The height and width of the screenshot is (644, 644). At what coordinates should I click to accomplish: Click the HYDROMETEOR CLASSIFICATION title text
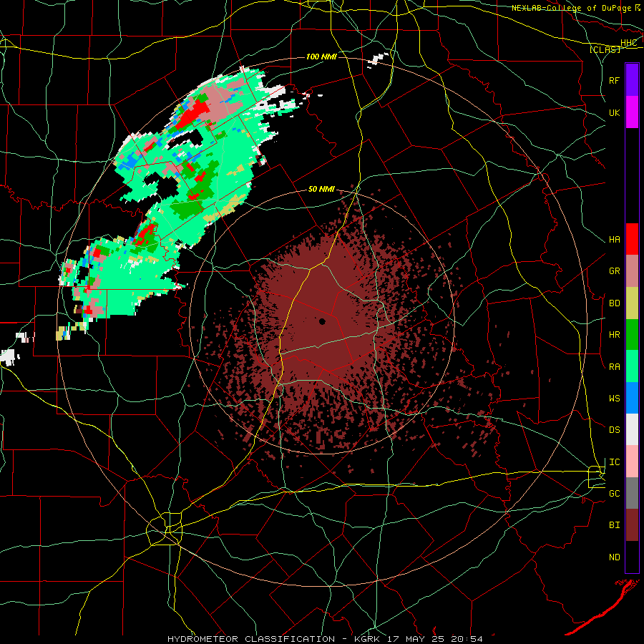(x=251, y=639)
